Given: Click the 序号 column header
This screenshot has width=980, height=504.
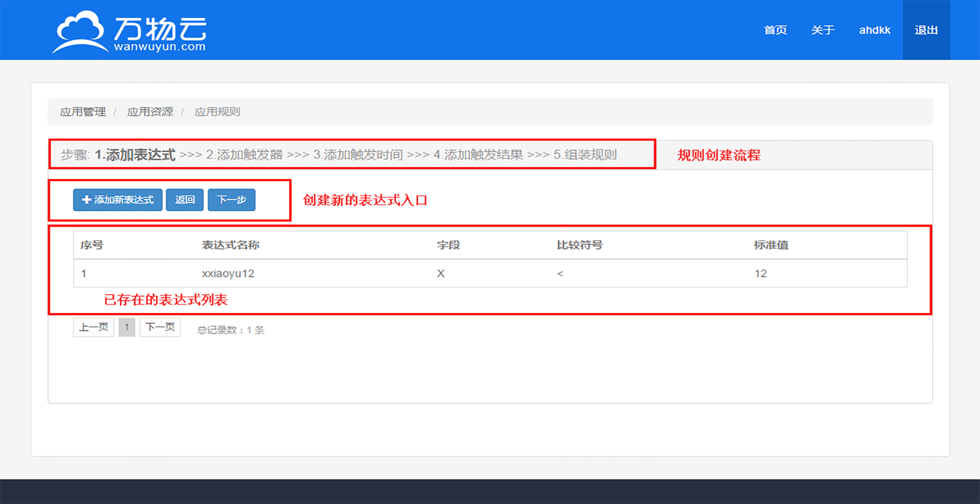Looking at the screenshot, I should point(92,245).
